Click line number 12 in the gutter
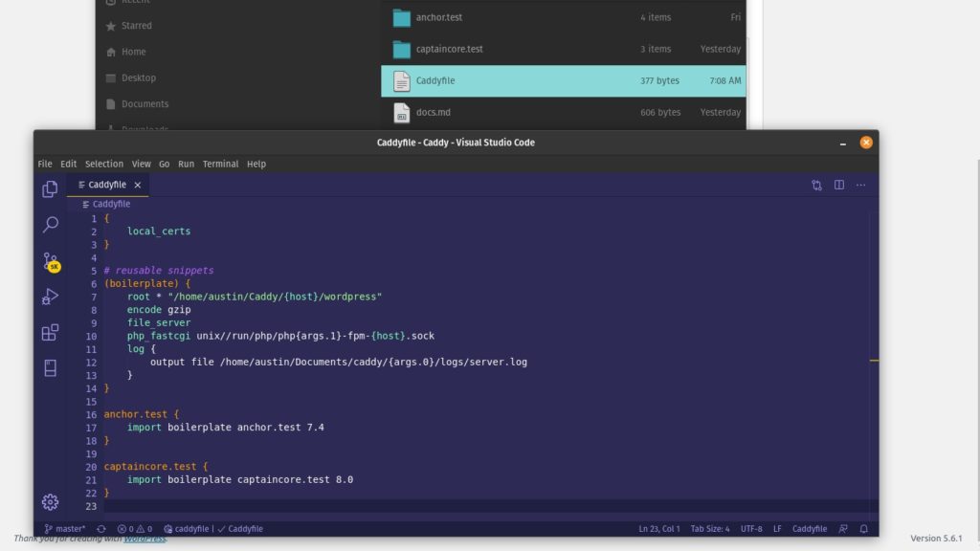The width and height of the screenshot is (980, 551). click(91, 363)
